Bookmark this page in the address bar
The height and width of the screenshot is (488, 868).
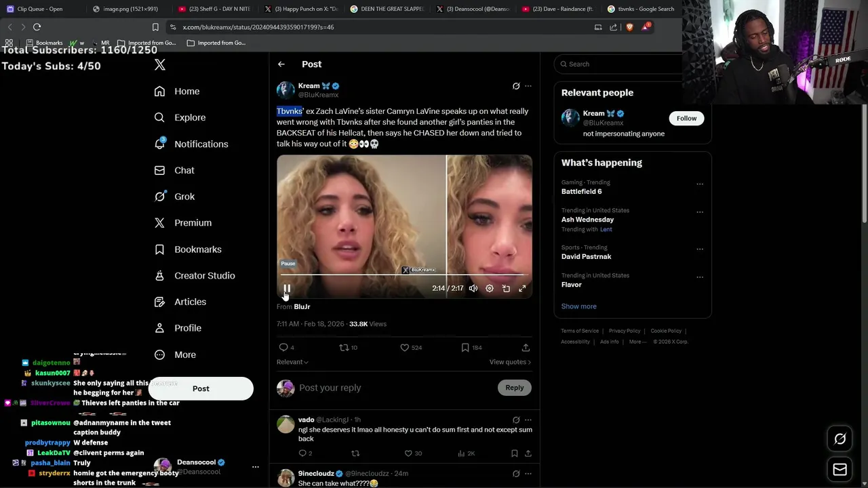click(x=155, y=27)
